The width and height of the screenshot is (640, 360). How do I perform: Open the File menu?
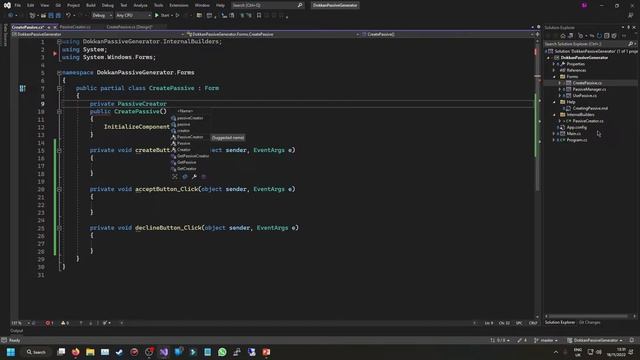[18, 5]
